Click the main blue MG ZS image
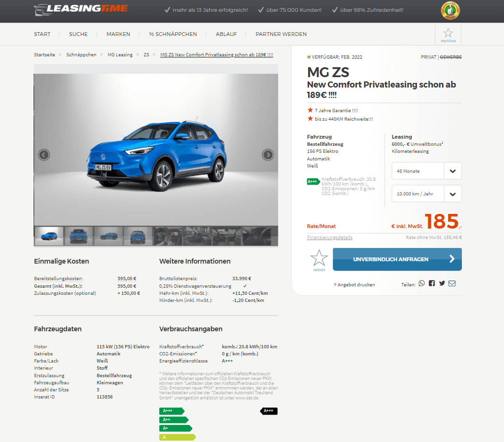Screen dimensions: 504x442 [156, 150]
